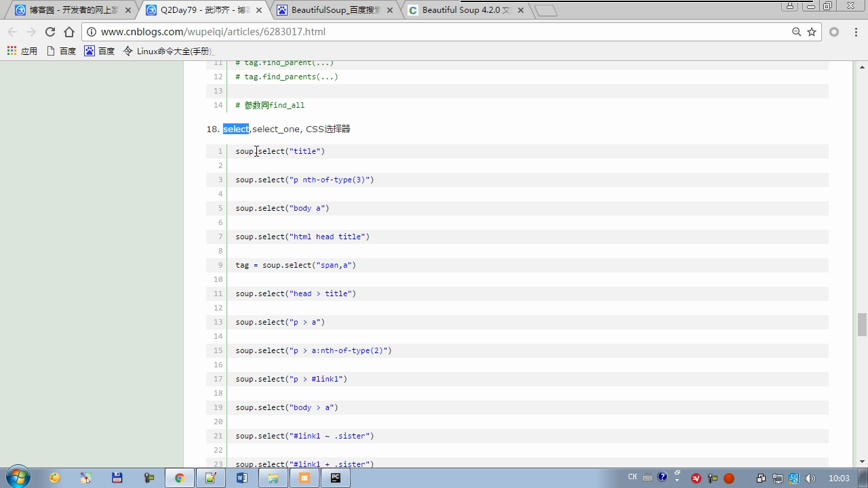Switch input language via CH indicator

click(632, 477)
